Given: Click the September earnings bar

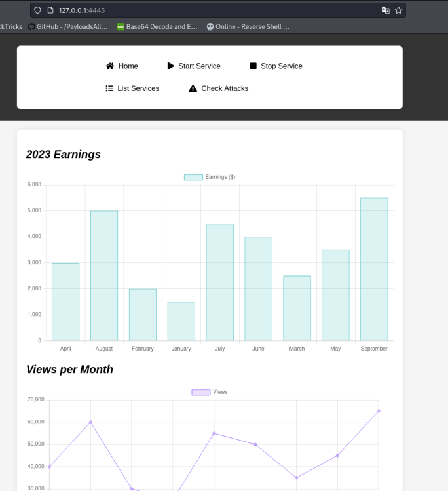Looking at the screenshot, I should tap(374, 269).
